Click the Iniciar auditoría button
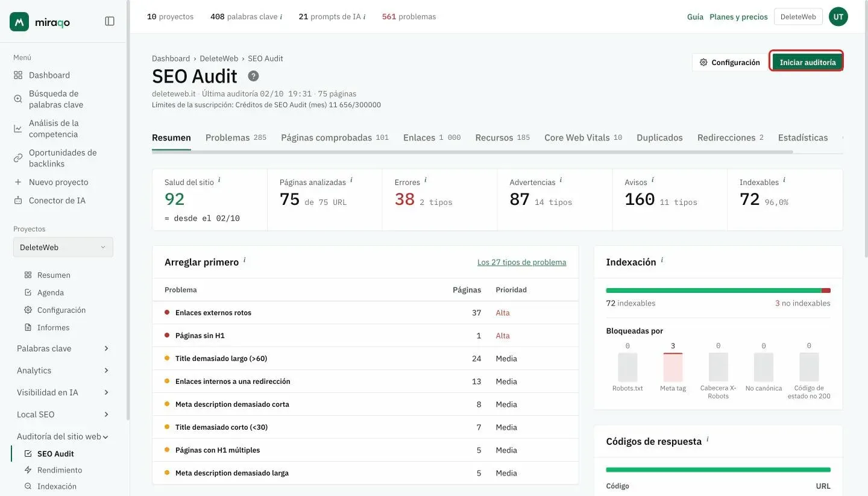 (x=807, y=62)
